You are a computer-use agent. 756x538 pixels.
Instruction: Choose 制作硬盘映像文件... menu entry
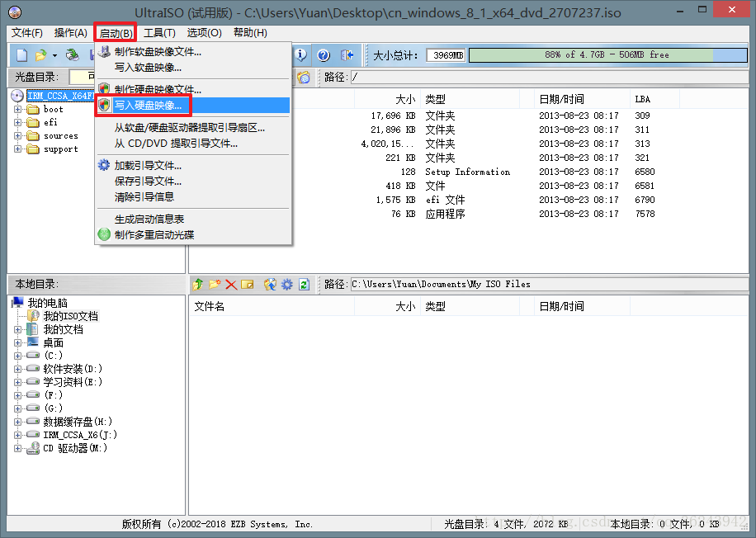pyautogui.click(x=193, y=89)
